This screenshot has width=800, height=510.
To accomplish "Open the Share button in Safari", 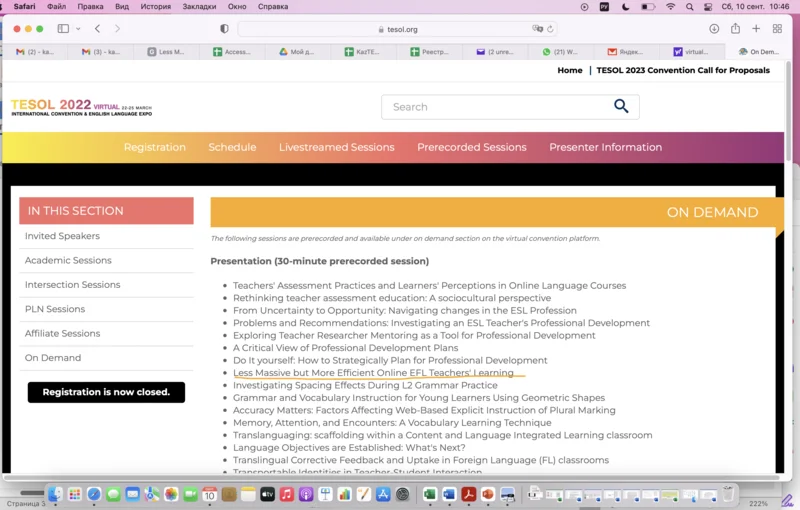I will coord(735,28).
